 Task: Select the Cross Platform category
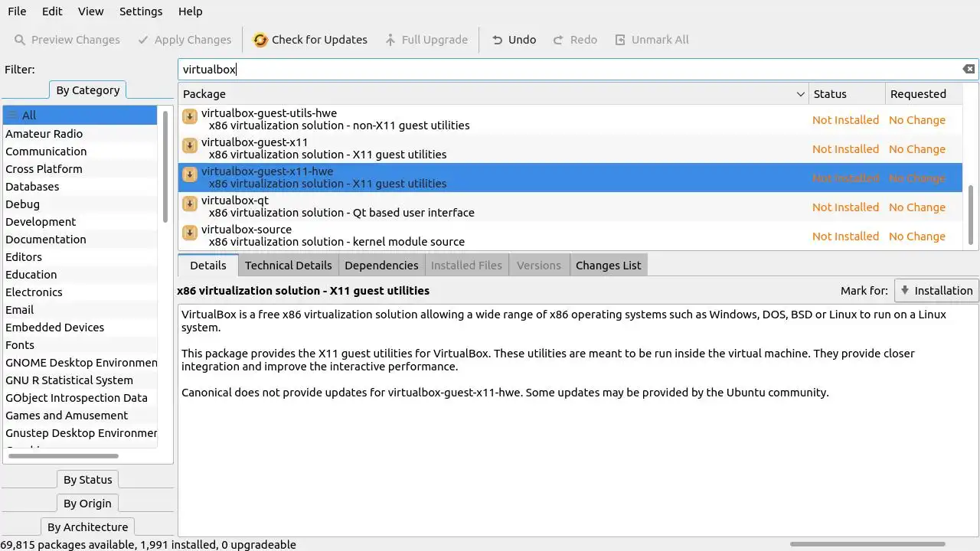coord(80,169)
